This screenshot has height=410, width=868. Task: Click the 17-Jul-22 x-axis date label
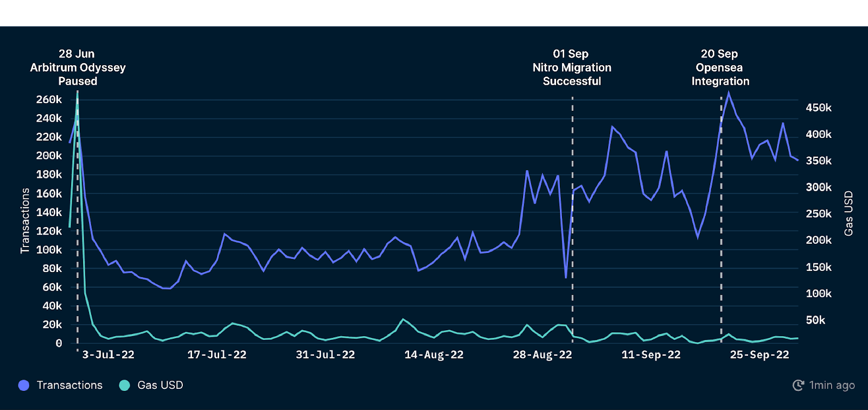216,355
